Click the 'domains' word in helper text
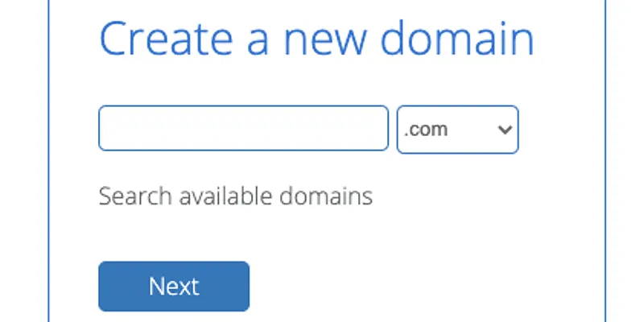Image resolution: width=644 pixels, height=322 pixels. 326,196
